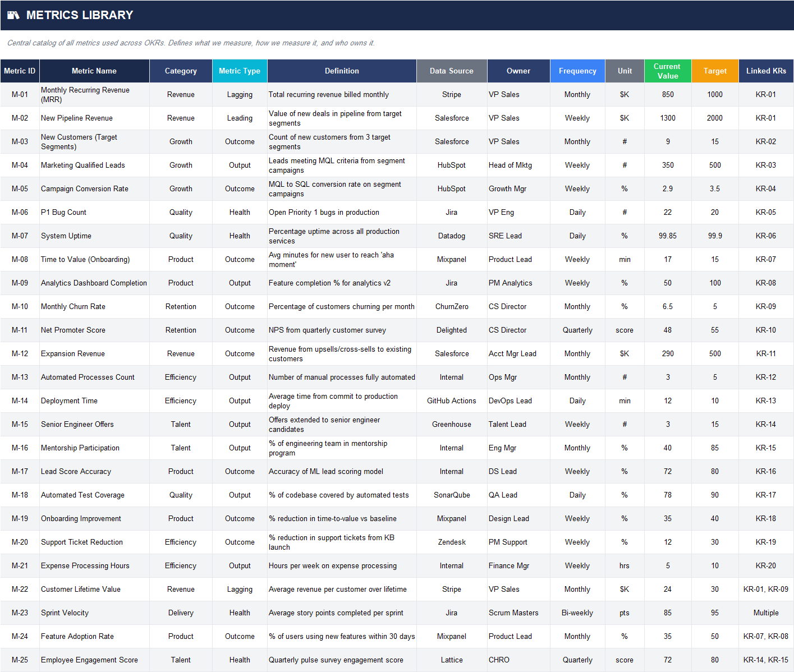Click the Owner column header
Viewport: 794px width, 672px height.
point(518,71)
